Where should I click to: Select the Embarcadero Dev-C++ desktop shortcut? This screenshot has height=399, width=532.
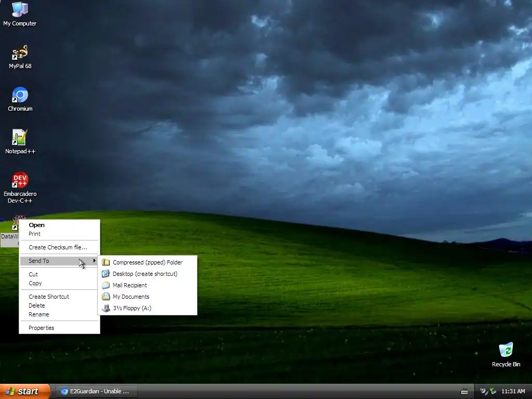pyautogui.click(x=20, y=187)
